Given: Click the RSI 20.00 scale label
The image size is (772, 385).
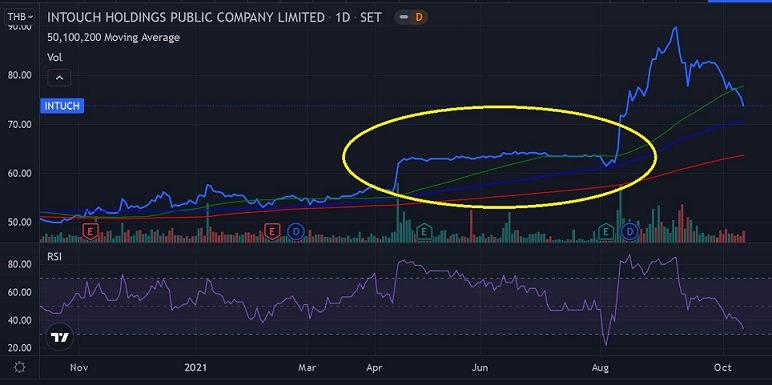Looking at the screenshot, I should point(20,348).
